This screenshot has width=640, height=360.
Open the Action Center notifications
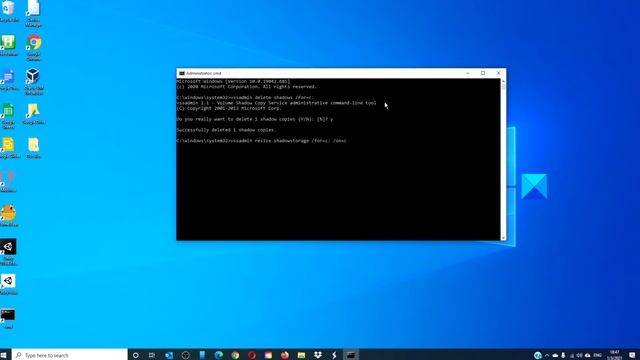(x=632, y=355)
